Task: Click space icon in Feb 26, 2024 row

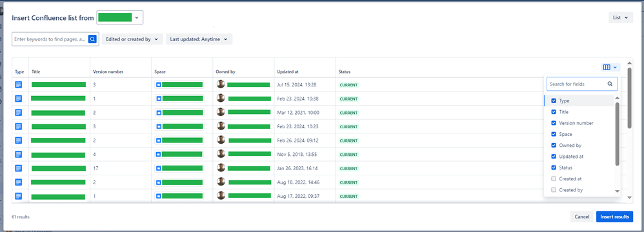Action: coord(159,140)
